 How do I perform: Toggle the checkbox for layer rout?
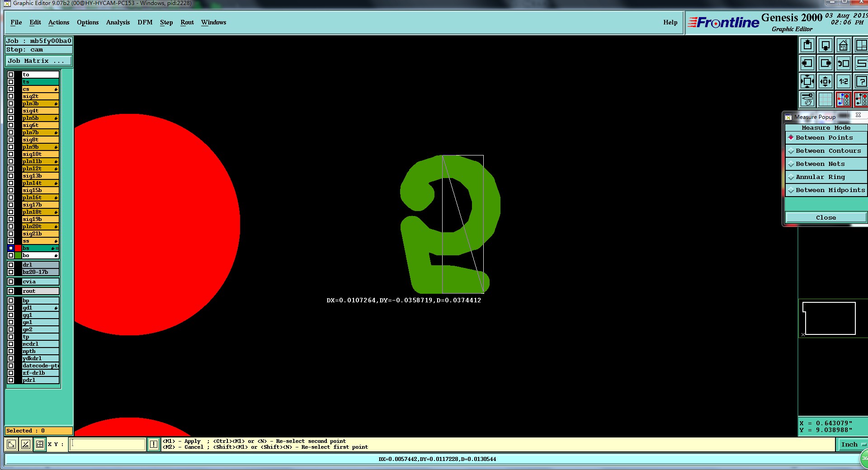[11, 291]
